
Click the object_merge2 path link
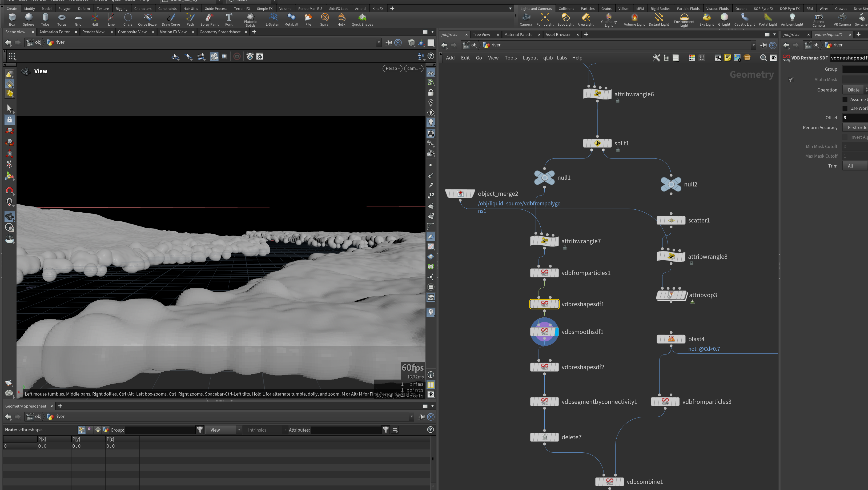click(x=519, y=207)
